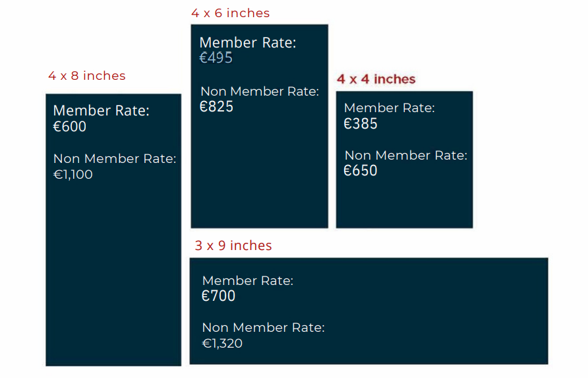Click the €650 non member price
This screenshot has height=378, width=588.
coord(361,171)
